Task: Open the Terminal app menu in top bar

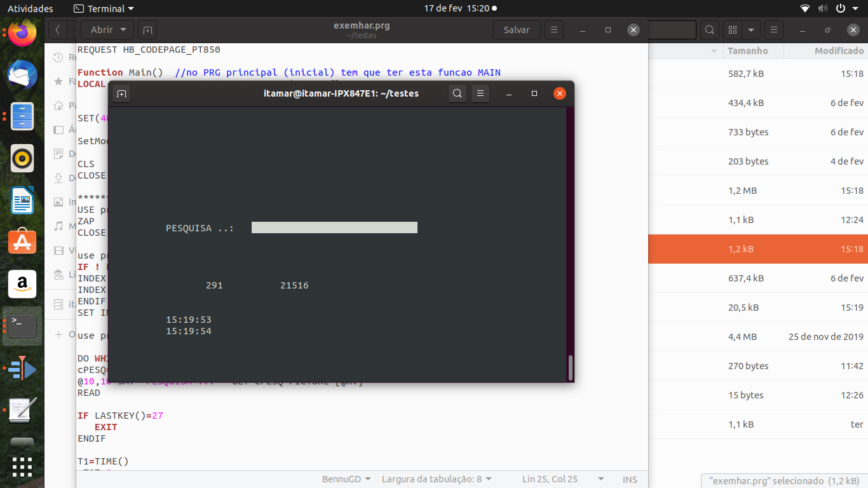Action: pos(104,8)
